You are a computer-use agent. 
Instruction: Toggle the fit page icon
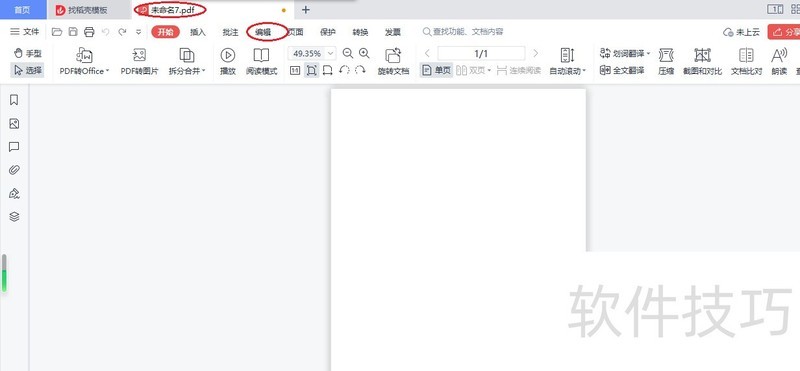coord(311,70)
